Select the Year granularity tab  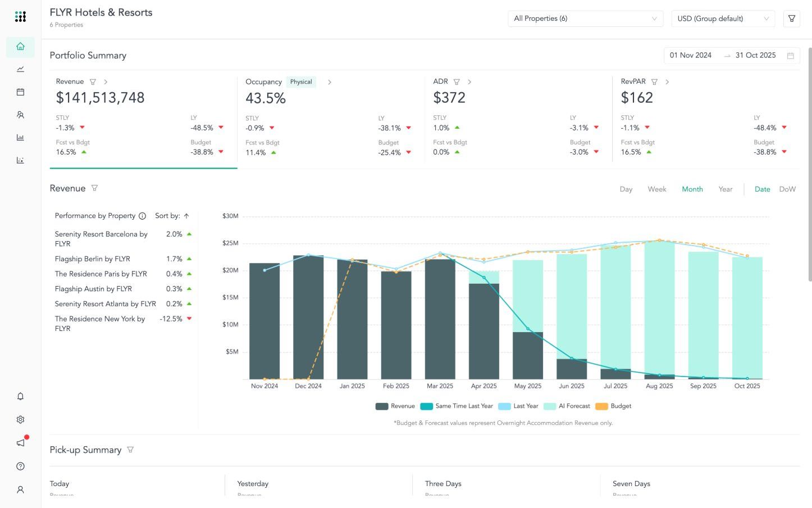(725, 189)
